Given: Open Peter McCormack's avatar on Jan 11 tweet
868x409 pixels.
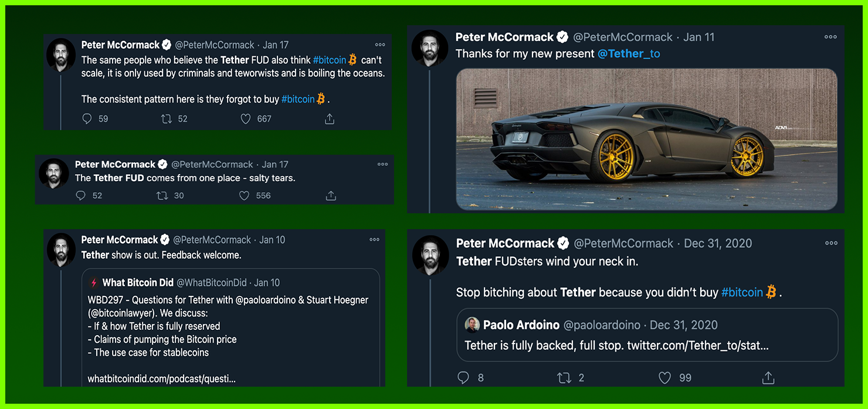Looking at the screenshot, I should [x=430, y=48].
